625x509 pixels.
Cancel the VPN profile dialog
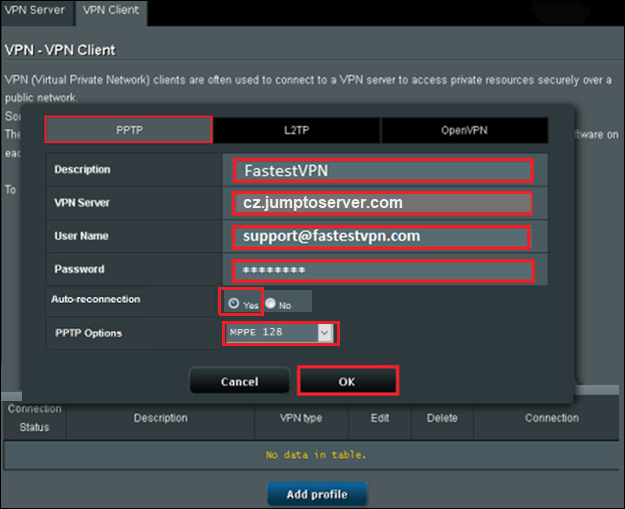tap(240, 381)
